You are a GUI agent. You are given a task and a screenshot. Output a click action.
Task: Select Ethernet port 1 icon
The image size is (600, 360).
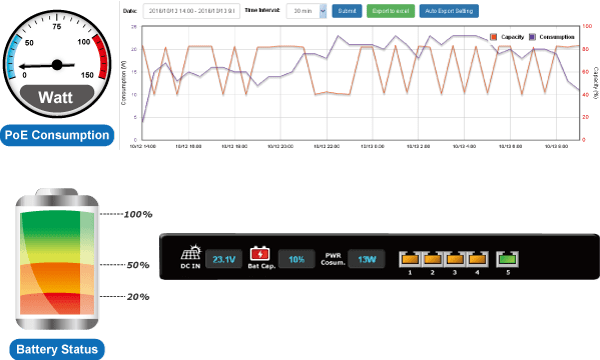pyautogui.click(x=410, y=259)
